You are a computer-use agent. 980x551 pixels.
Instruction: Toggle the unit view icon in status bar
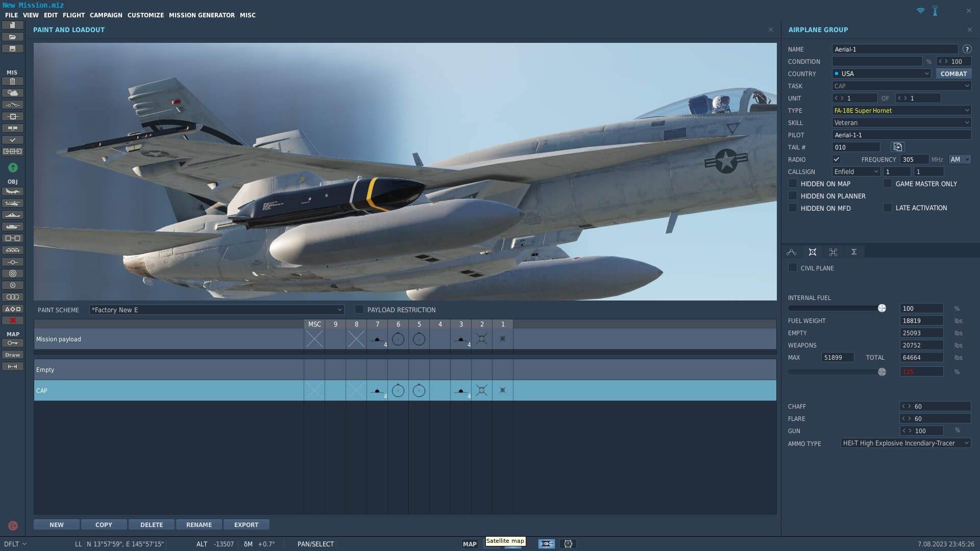click(x=546, y=544)
